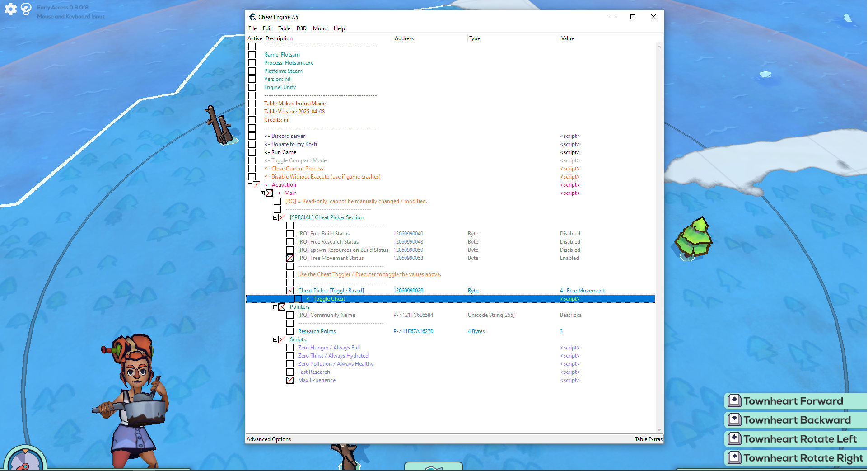Open the game settings gear icon
Screen dimensions: 868x471
pyautogui.click(x=10, y=9)
